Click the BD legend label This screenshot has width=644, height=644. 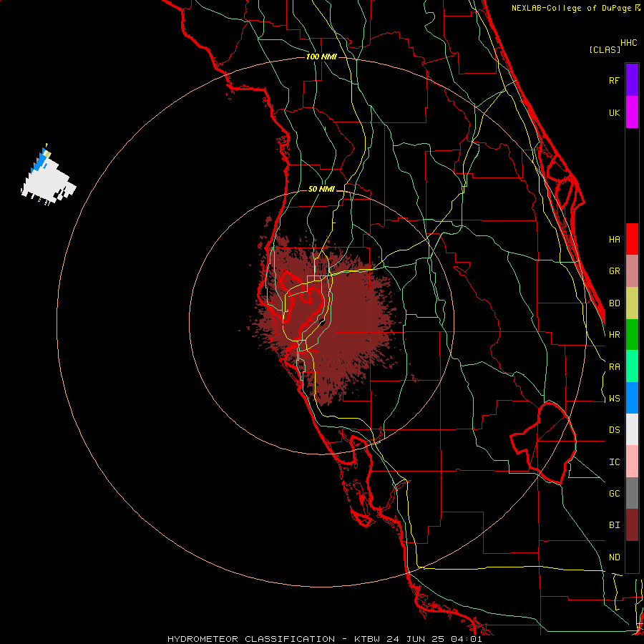point(614,303)
